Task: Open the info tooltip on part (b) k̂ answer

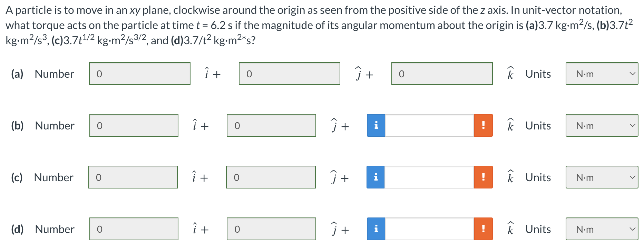Action: (376, 126)
